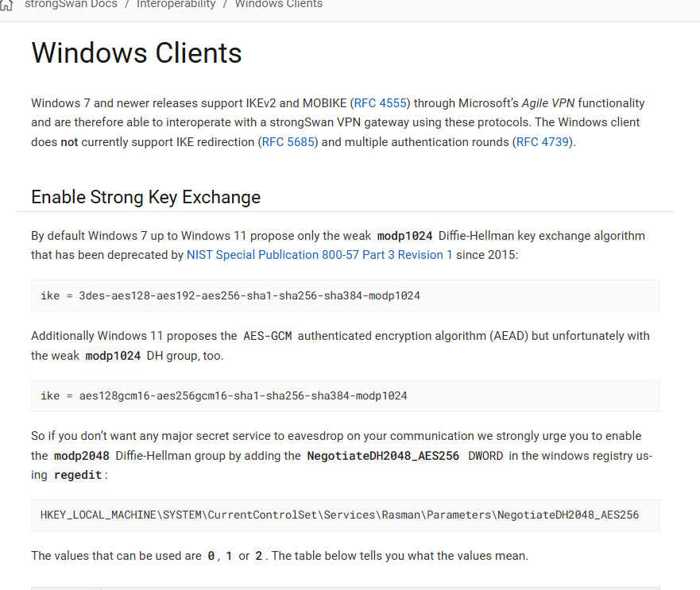Screen dimensions: 700x590
Task: Open the RFC 4555 link
Action: coord(381,103)
